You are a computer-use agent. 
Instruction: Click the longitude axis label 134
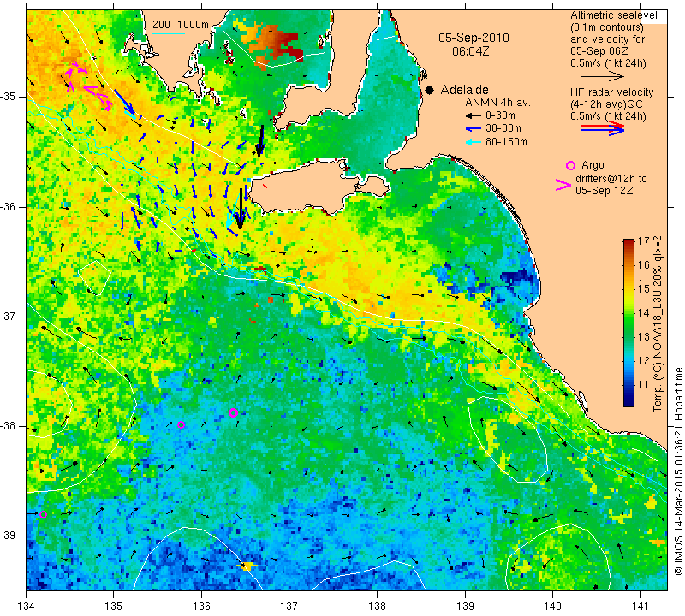(x=27, y=606)
